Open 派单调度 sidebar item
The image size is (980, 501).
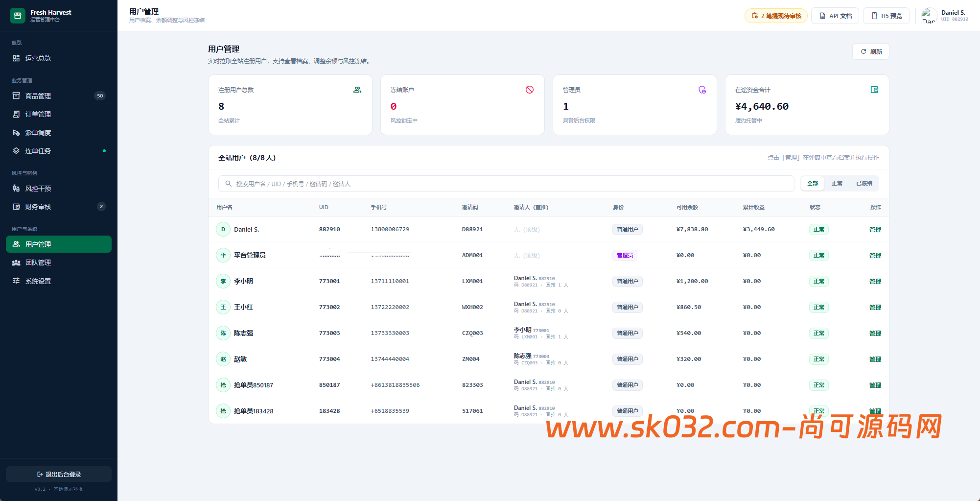pyautogui.click(x=59, y=133)
